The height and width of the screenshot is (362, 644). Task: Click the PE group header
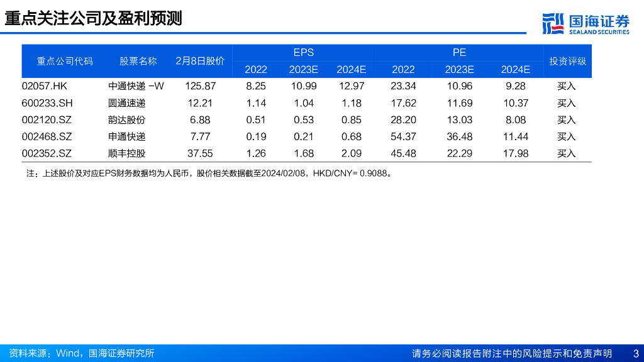[x=459, y=53]
